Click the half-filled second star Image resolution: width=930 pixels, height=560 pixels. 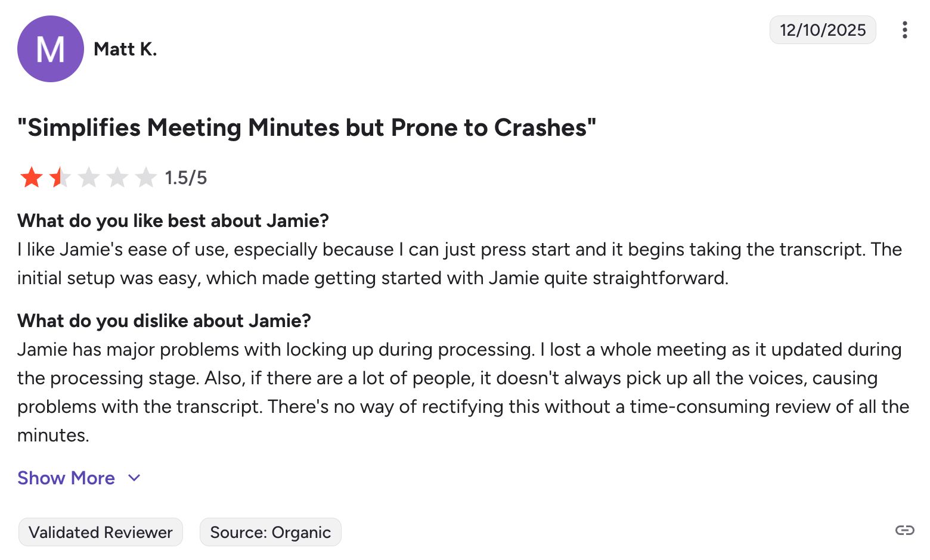tap(60, 177)
